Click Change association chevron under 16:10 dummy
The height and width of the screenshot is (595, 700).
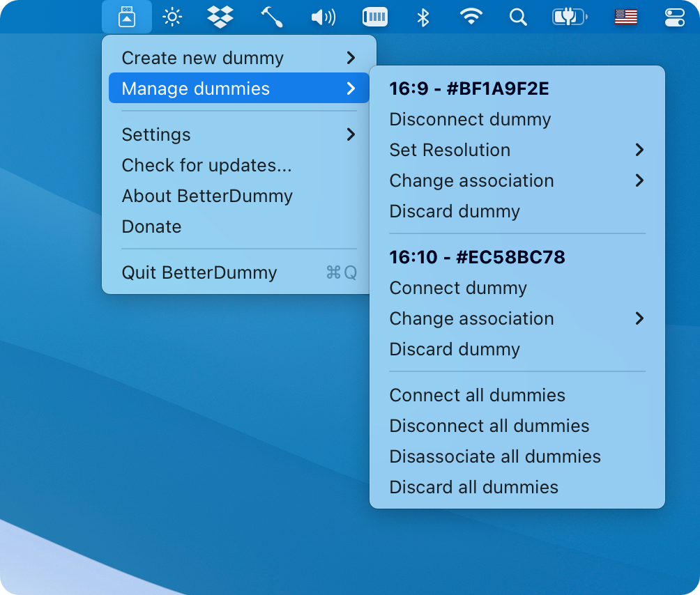click(640, 318)
